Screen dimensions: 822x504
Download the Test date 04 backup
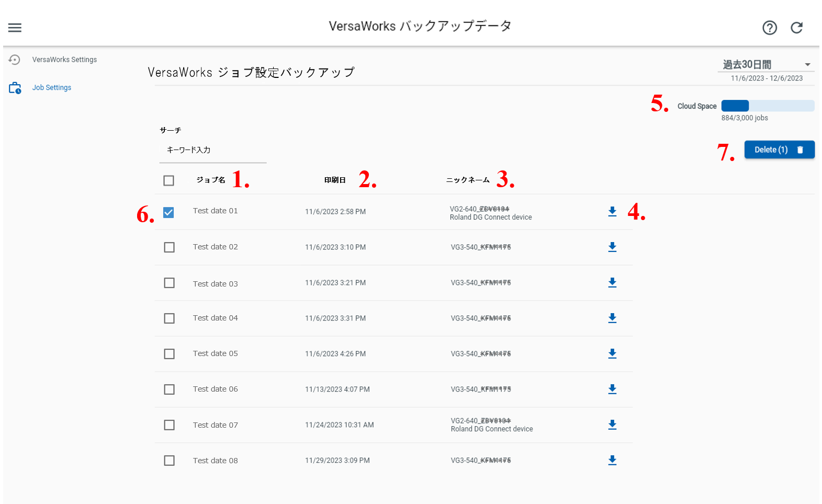pyautogui.click(x=612, y=318)
